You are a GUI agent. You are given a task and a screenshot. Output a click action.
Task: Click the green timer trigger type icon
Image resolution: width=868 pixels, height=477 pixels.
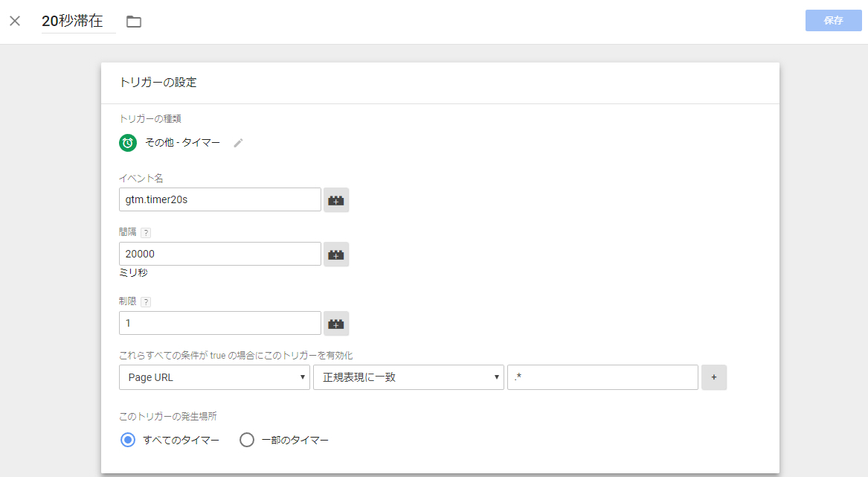pos(128,143)
